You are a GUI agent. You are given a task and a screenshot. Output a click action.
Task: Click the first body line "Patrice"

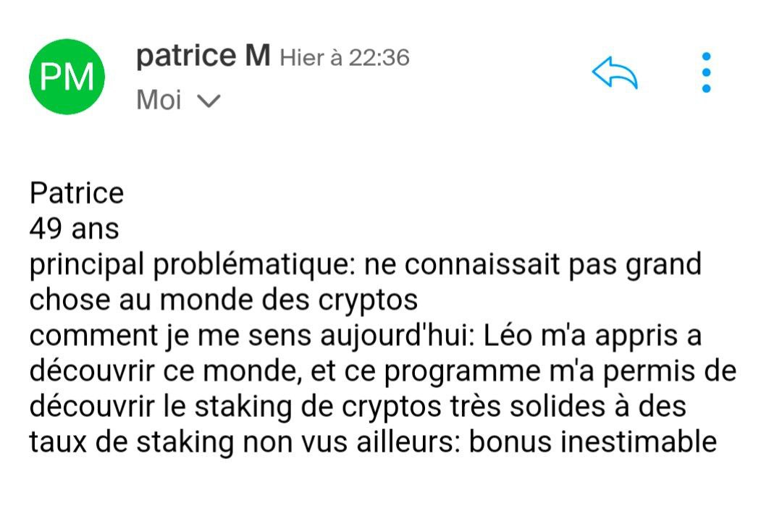[x=77, y=193]
